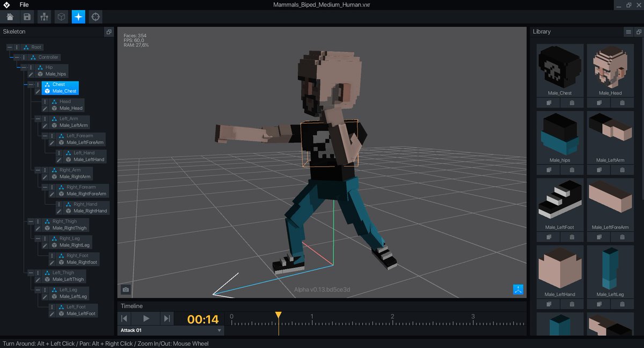Image resolution: width=644 pixels, height=348 pixels.
Task: Click the Save file icon
Action: (27, 17)
